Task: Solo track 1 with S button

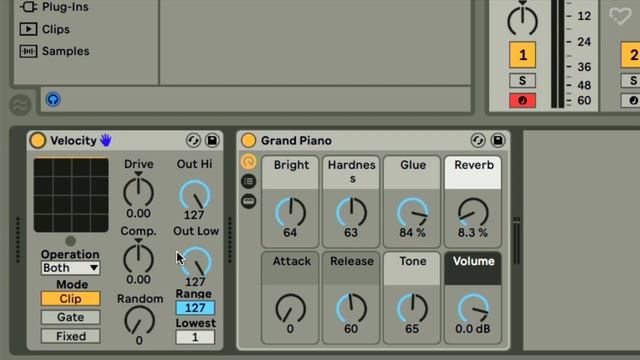Action: (x=522, y=81)
